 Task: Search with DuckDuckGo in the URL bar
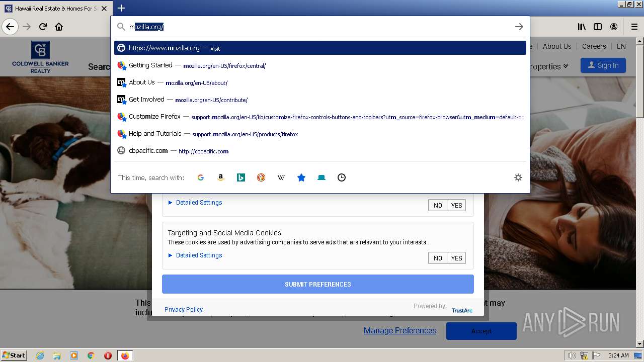tap(261, 177)
